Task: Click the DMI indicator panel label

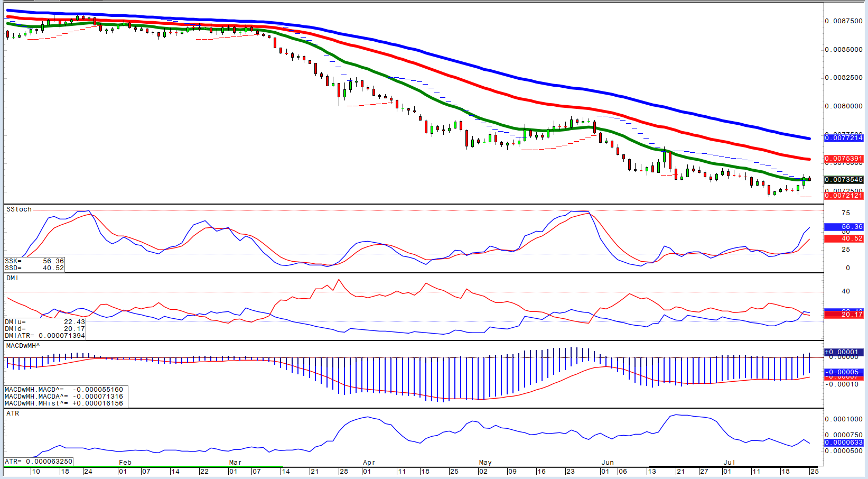Action: [12, 278]
